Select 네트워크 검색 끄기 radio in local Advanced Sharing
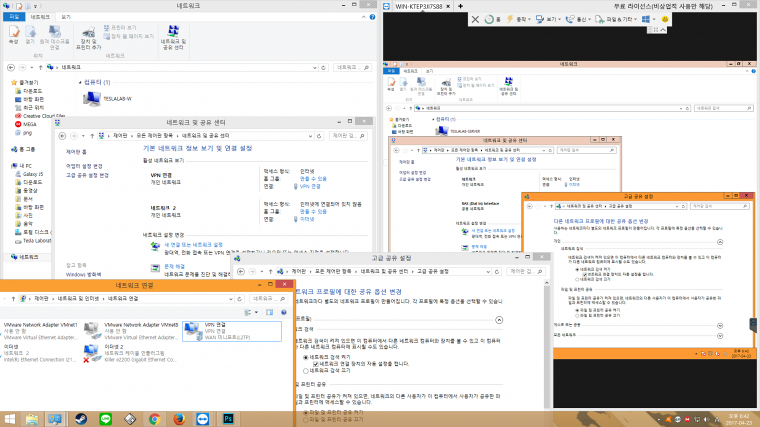This screenshot has height=427, width=760. pos(306,371)
